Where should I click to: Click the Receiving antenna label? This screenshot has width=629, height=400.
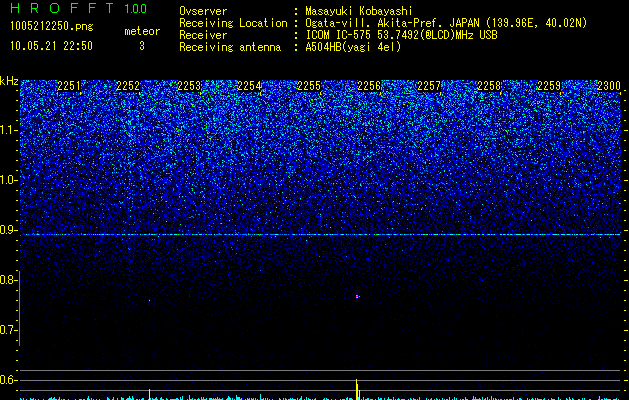230,47
